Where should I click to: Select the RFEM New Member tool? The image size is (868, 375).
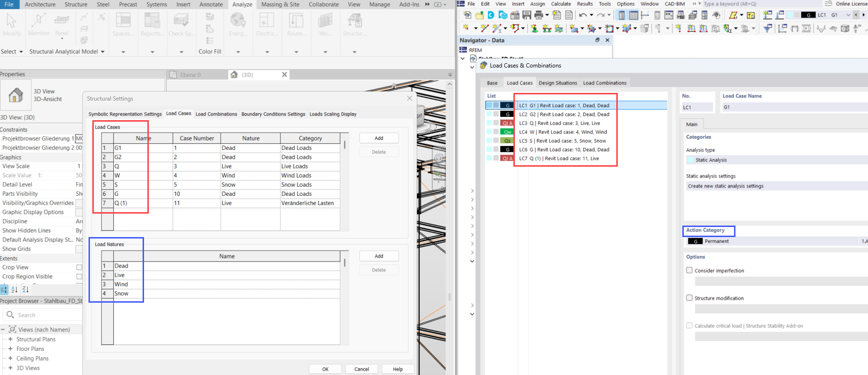497,28
